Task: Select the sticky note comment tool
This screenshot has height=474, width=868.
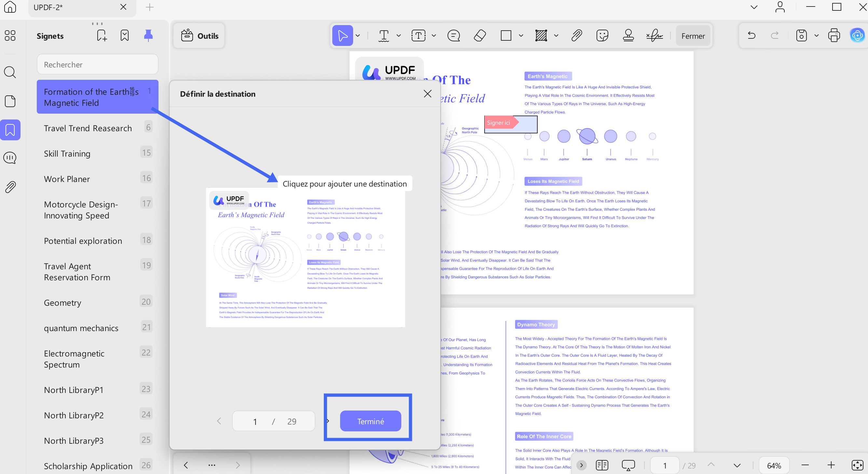Action: coord(454,35)
